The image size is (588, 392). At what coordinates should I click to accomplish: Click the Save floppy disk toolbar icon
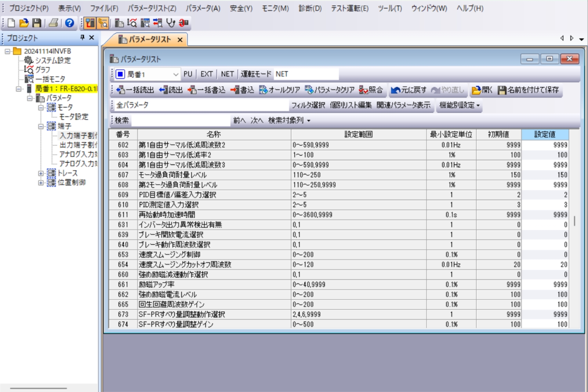(37, 23)
